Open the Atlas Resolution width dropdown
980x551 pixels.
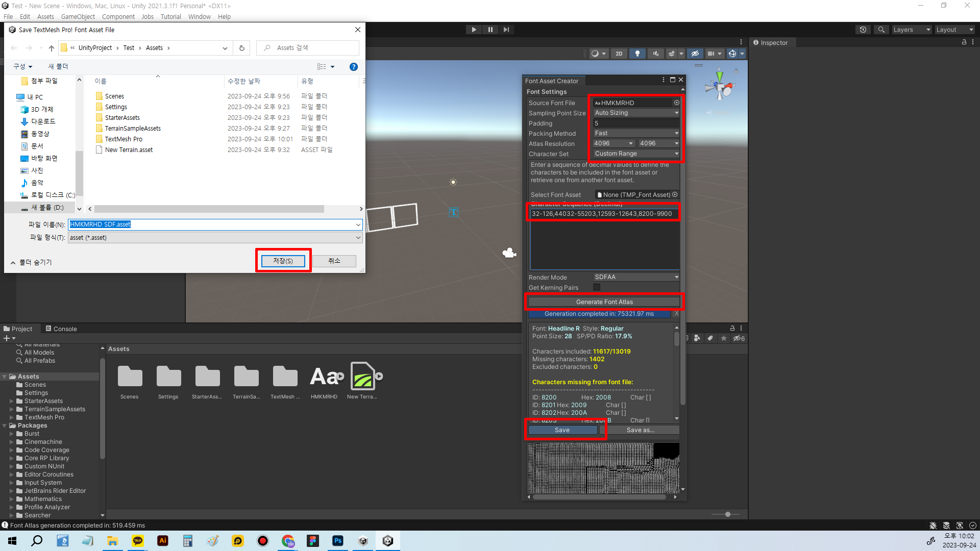pos(614,143)
